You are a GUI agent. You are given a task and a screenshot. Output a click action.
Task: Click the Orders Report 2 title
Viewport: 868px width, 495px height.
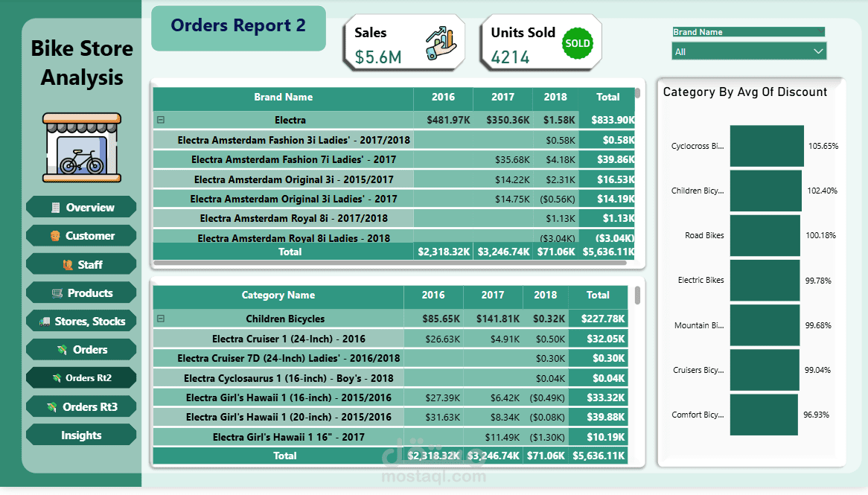238,25
